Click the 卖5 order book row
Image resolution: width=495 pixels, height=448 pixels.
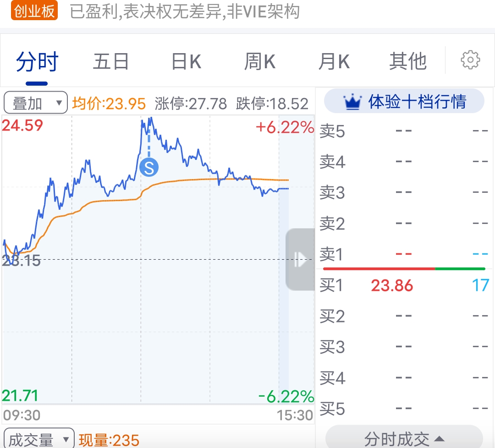pyautogui.click(x=404, y=131)
